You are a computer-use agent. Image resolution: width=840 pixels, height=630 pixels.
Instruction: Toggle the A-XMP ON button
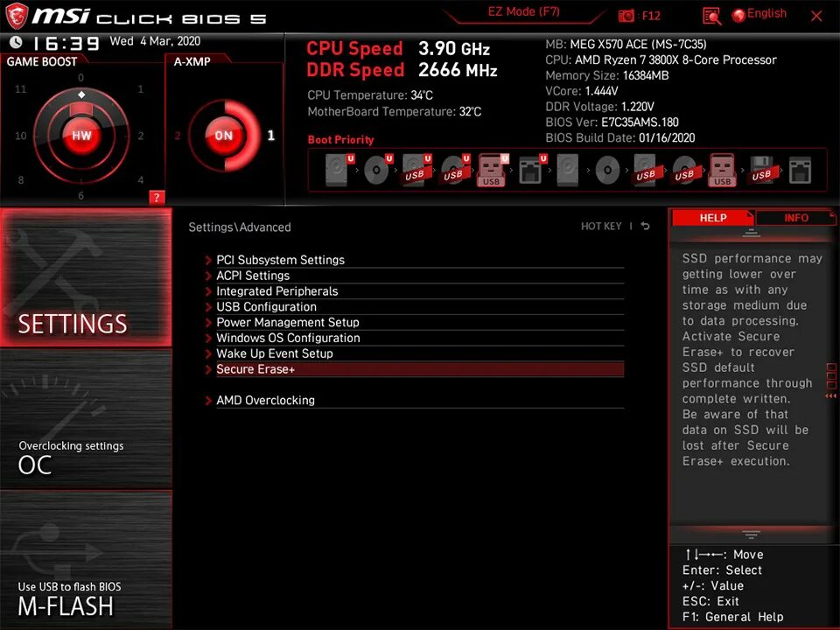tap(224, 136)
